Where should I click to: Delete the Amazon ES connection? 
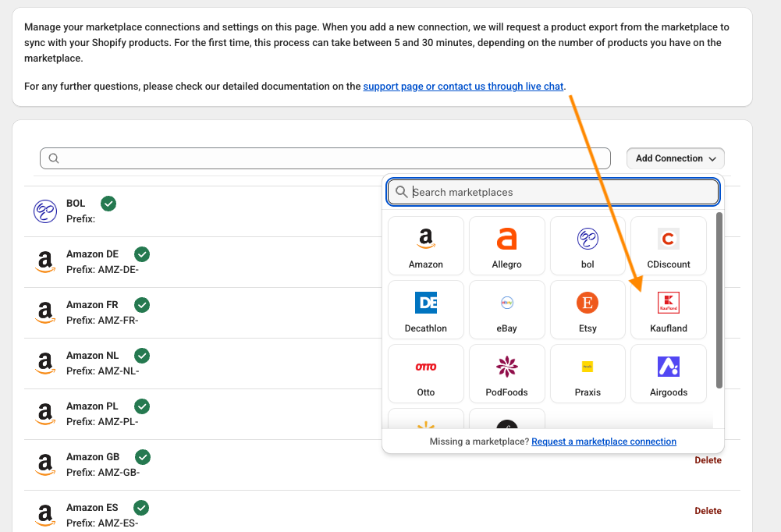coord(708,511)
